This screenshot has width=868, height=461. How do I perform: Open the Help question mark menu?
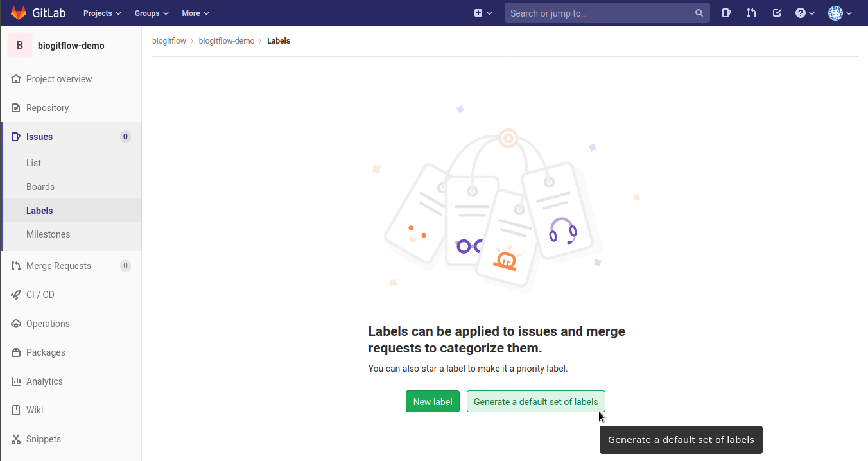pos(804,13)
